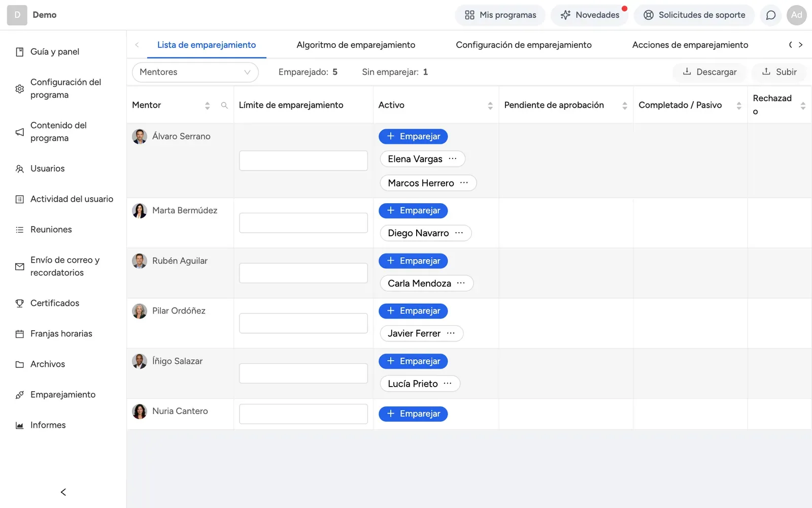Sort the Activo column

point(490,105)
